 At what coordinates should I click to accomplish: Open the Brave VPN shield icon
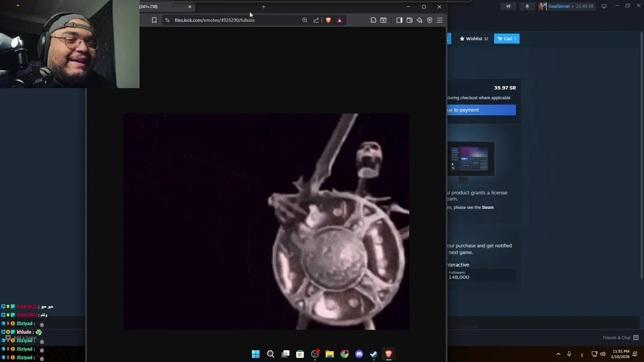(429, 20)
